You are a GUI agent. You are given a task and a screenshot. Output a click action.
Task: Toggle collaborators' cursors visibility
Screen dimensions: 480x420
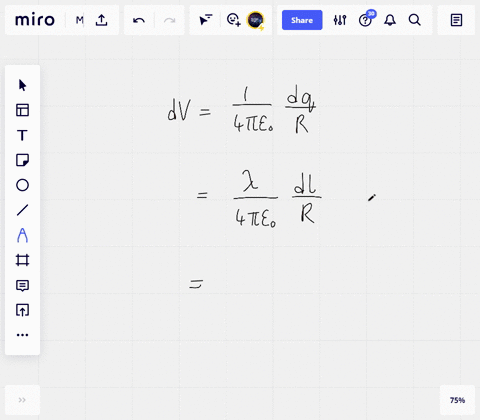tap(205, 20)
